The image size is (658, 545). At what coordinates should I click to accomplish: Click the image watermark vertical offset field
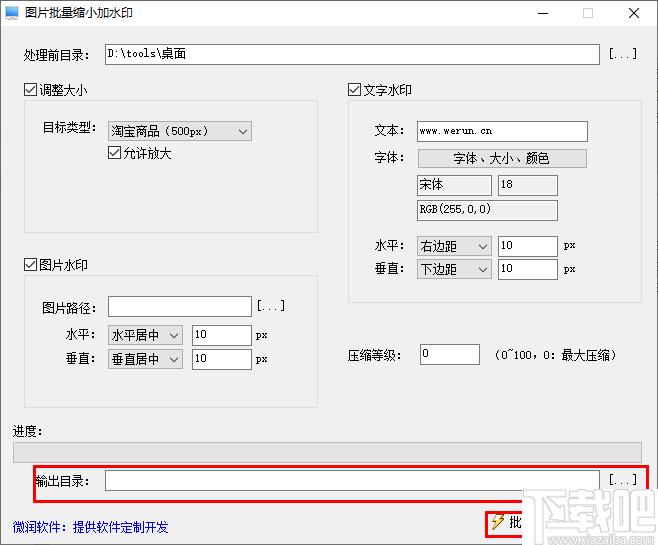(x=222, y=359)
